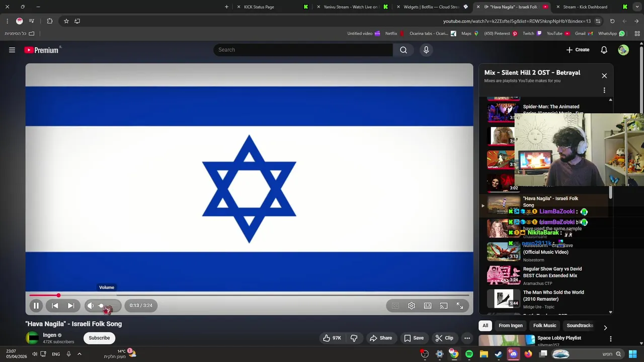Open Steam from the taskbar
Image resolution: width=644 pixels, height=362 pixels.
[x=498, y=354]
